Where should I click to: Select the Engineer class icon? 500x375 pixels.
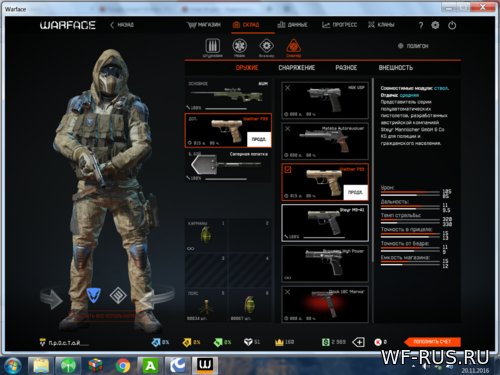point(267,46)
